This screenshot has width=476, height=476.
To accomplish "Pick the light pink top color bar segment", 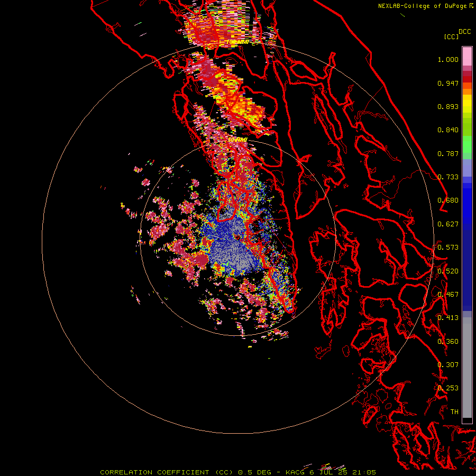I will (467, 57).
